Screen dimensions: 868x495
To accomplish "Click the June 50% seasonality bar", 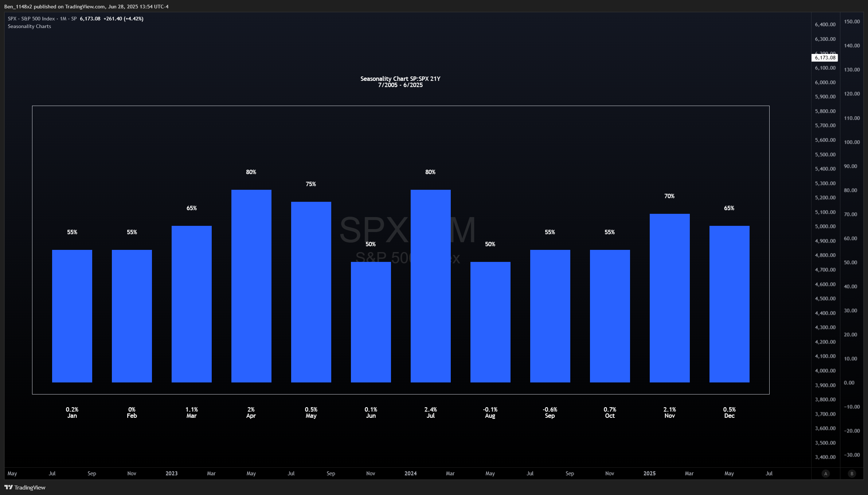I will tap(371, 322).
